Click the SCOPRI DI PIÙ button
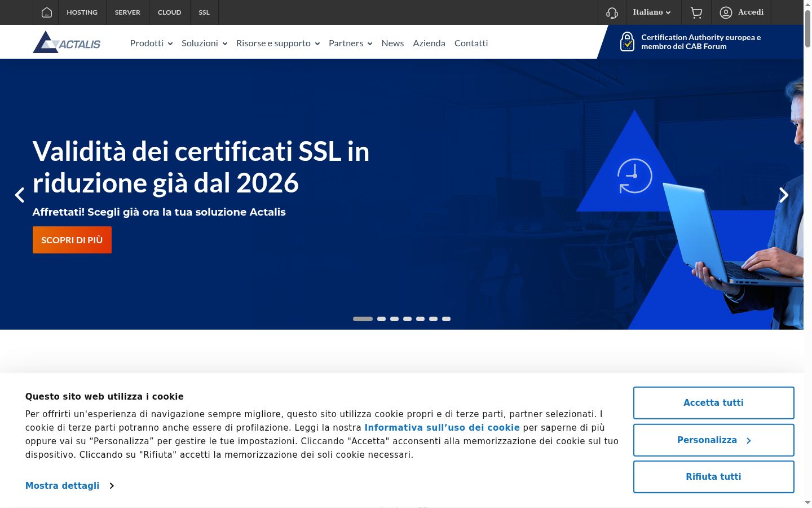The width and height of the screenshot is (812, 508). pos(72,240)
